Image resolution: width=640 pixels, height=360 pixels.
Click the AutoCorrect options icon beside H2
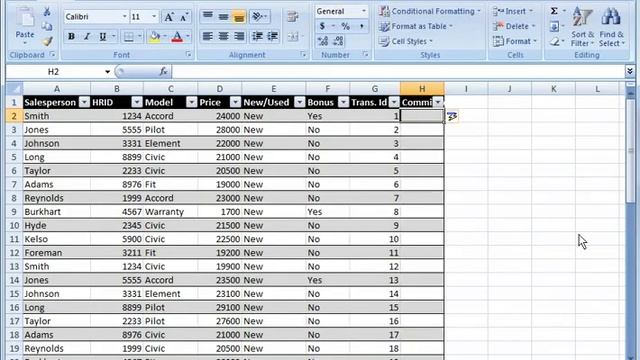452,117
